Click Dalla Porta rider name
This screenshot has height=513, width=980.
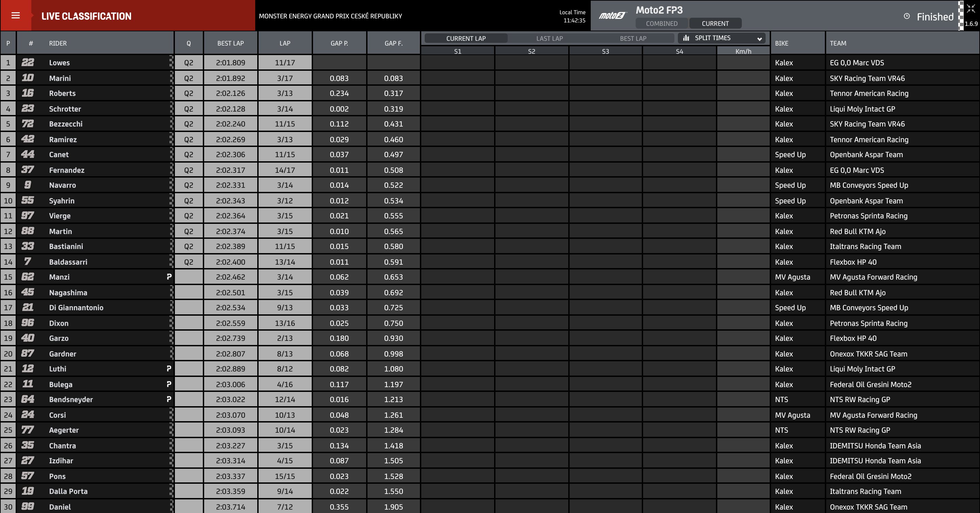[x=68, y=491]
